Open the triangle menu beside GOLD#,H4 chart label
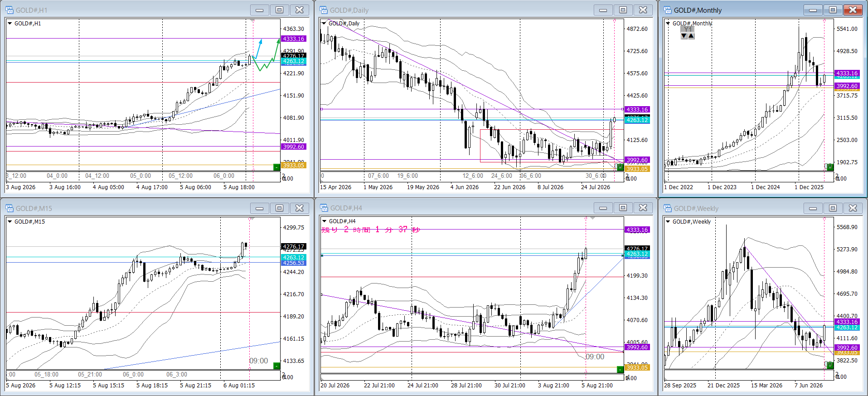 (x=324, y=221)
